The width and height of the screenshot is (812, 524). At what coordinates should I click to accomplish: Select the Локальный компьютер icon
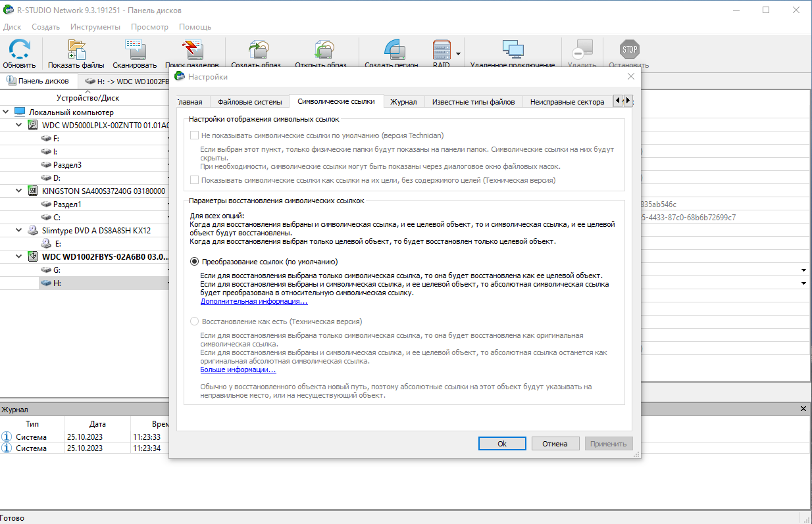tap(20, 112)
